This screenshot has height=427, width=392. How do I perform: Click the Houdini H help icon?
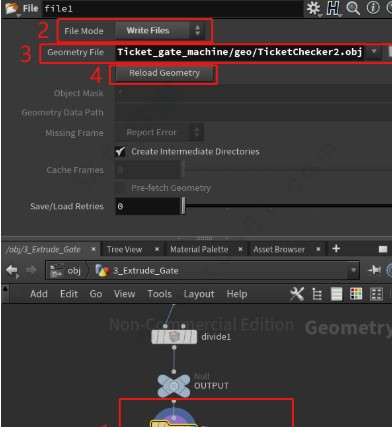(333, 8)
